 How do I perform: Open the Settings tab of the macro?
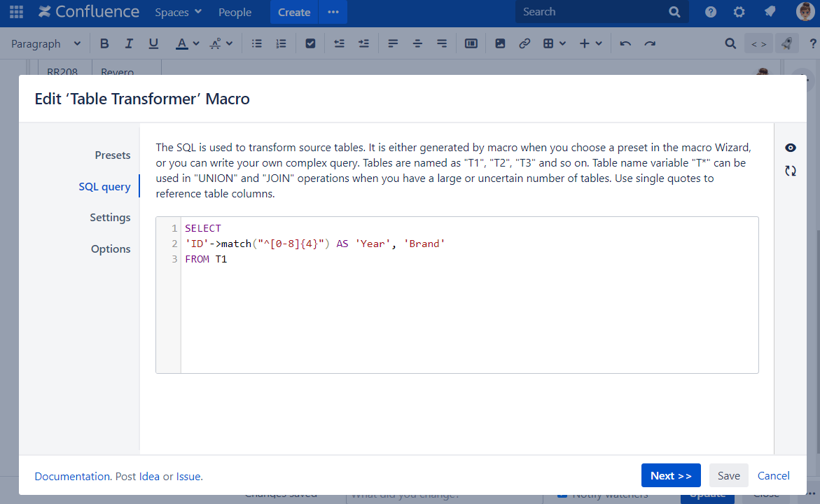point(110,218)
